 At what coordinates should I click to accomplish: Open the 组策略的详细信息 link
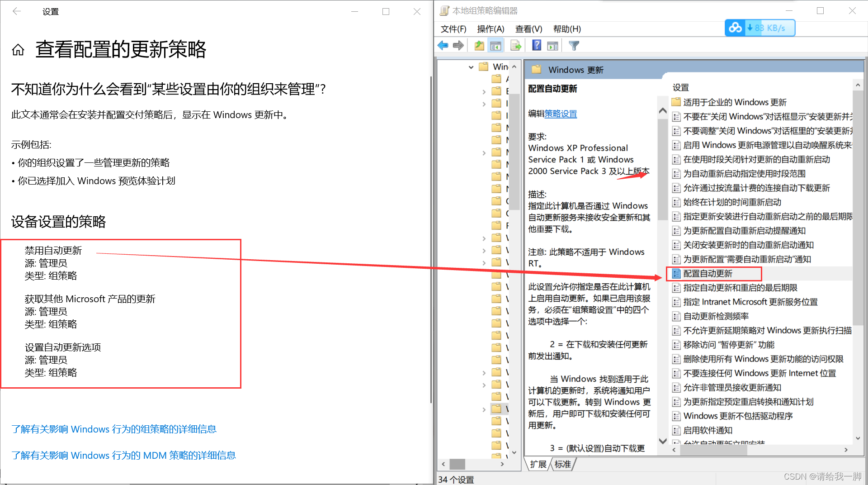[x=114, y=429]
